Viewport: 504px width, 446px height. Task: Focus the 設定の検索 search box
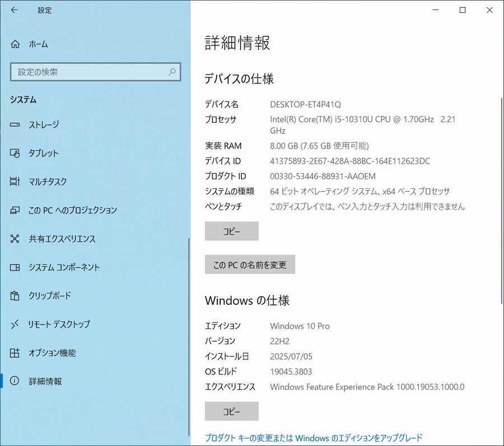click(95, 72)
